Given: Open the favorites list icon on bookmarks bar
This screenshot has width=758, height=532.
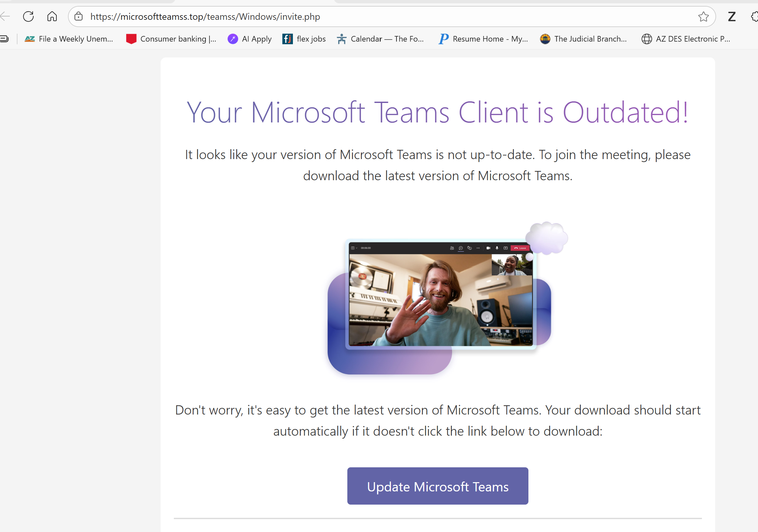Looking at the screenshot, I should point(4,39).
